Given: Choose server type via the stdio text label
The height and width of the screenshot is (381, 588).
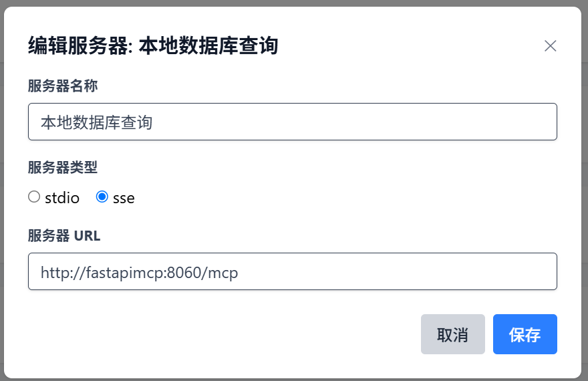Looking at the screenshot, I should click(62, 198).
